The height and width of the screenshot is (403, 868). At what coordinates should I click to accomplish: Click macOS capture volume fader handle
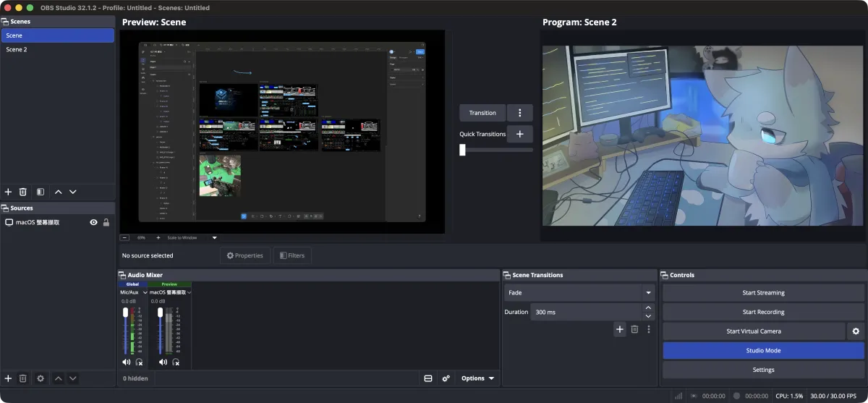pyautogui.click(x=161, y=313)
